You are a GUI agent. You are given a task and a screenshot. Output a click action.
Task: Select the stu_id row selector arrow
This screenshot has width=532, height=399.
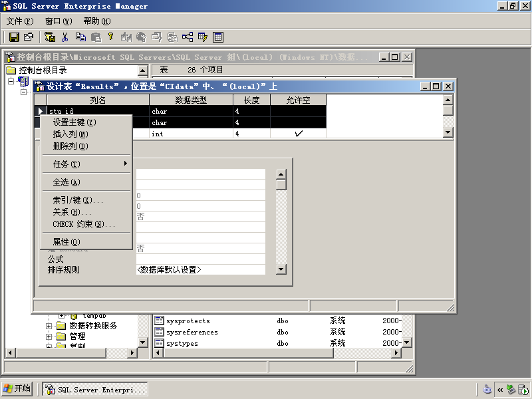[x=41, y=111]
